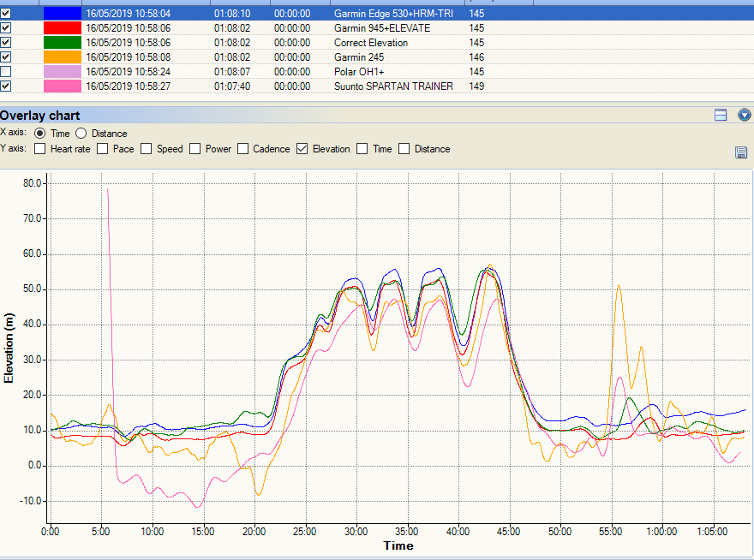This screenshot has height=560, width=754.
Task: Select the Distance radio button for X axis
Action: click(81, 134)
